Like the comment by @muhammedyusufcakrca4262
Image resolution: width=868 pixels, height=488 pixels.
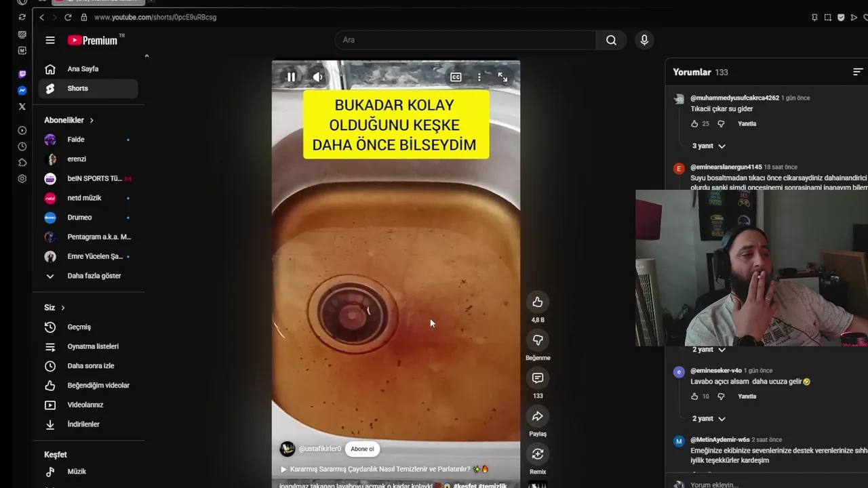tap(694, 124)
